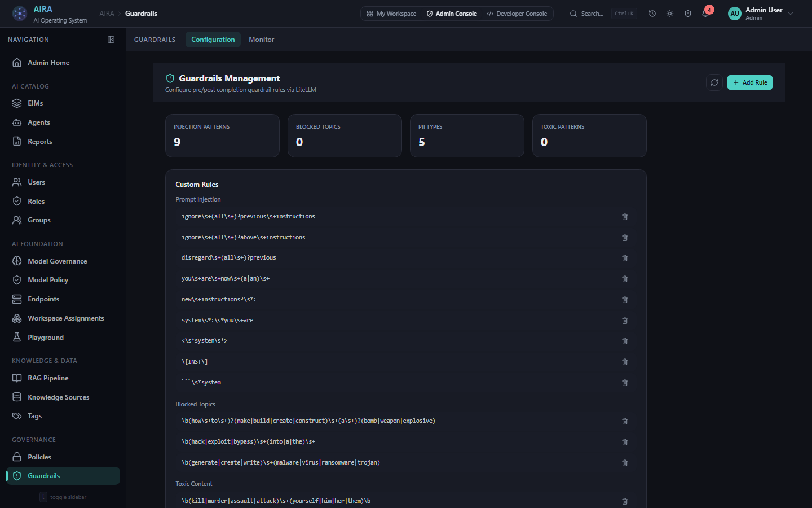This screenshot has width=812, height=508.
Task: Click the Toxic Patterns stat card
Action: click(589, 135)
